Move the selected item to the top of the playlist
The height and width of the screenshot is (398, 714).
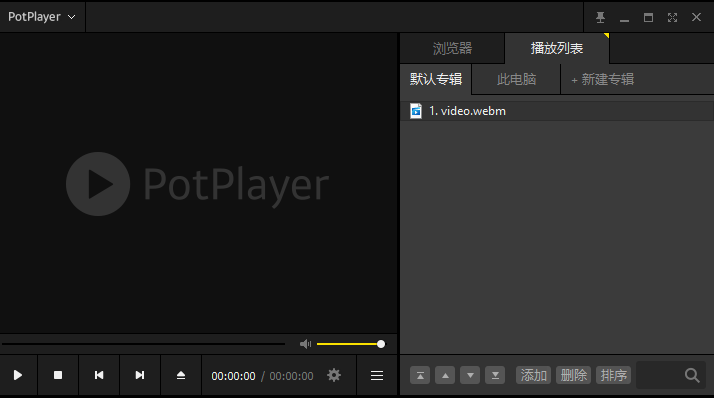420,375
